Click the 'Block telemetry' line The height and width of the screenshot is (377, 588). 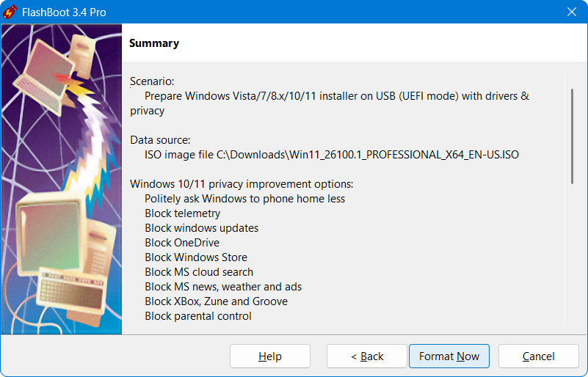tap(182, 213)
